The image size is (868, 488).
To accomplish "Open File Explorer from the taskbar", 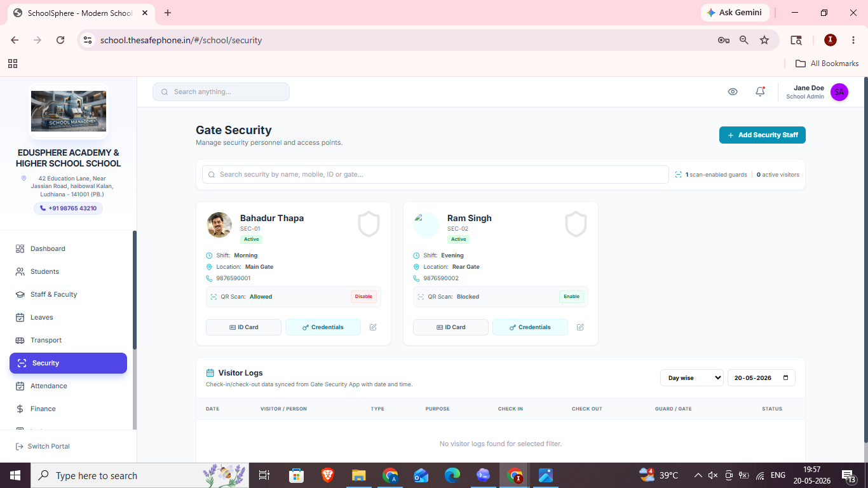I will click(358, 475).
